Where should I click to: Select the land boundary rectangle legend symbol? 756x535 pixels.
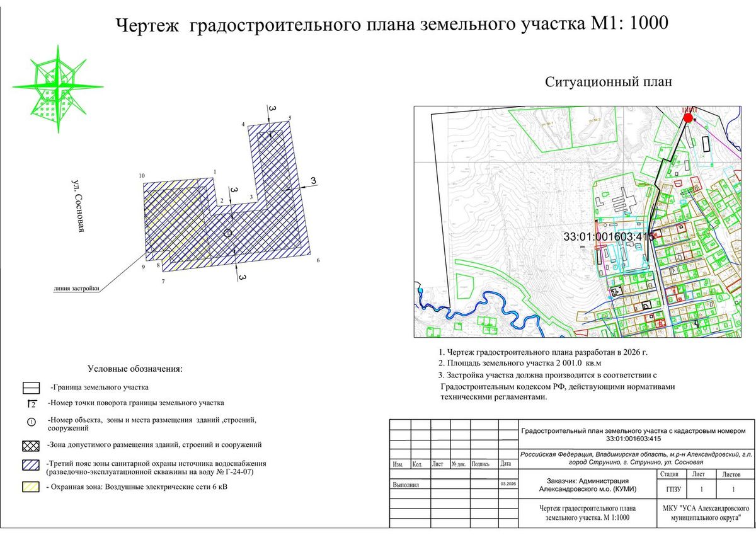31,387
